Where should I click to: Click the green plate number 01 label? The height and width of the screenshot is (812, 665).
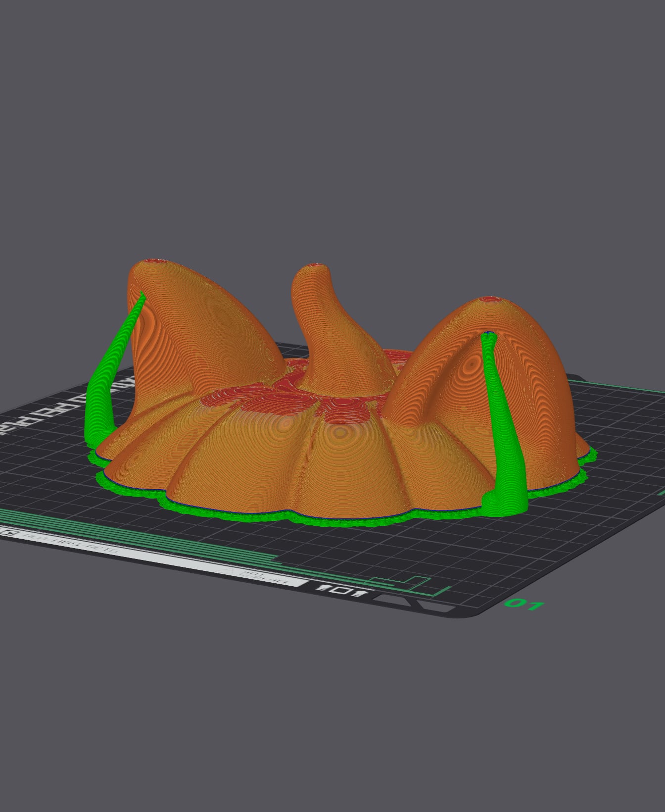click(x=523, y=604)
